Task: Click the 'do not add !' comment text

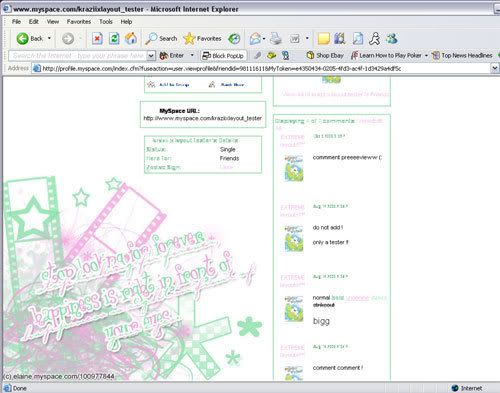Action: click(328, 227)
